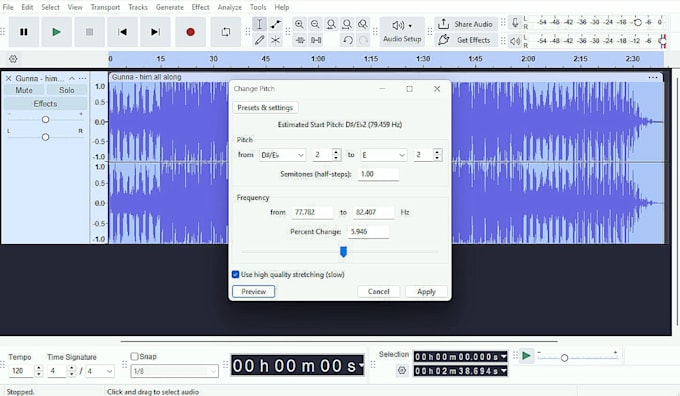Open the Edit menu
The width and height of the screenshot is (680, 396).
pyautogui.click(x=27, y=7)
